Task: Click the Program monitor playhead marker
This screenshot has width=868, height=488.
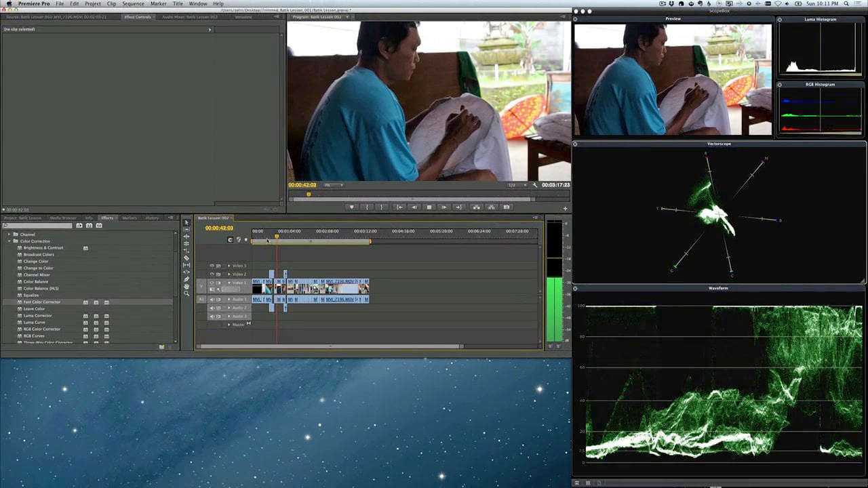Action: tap(309, 195)
